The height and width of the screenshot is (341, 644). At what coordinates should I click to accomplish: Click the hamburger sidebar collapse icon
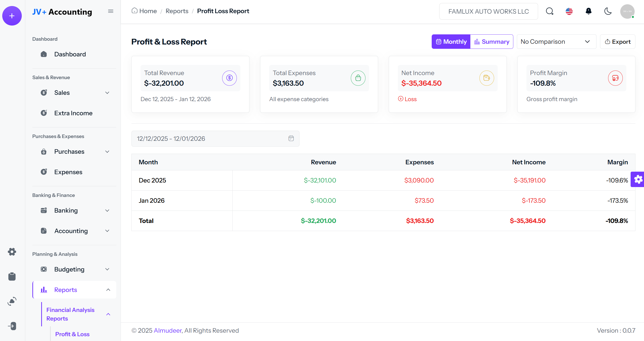(110, 11)
